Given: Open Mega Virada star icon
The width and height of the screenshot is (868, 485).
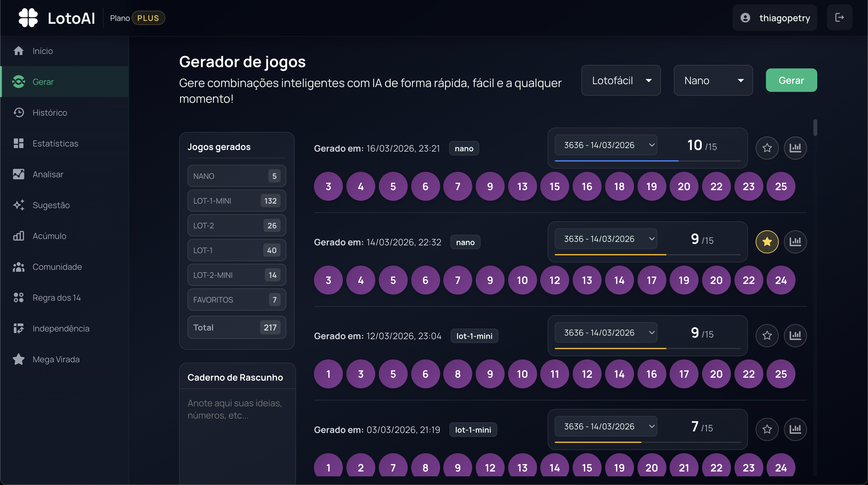Looking at the screenshot, I should point(19,359).
